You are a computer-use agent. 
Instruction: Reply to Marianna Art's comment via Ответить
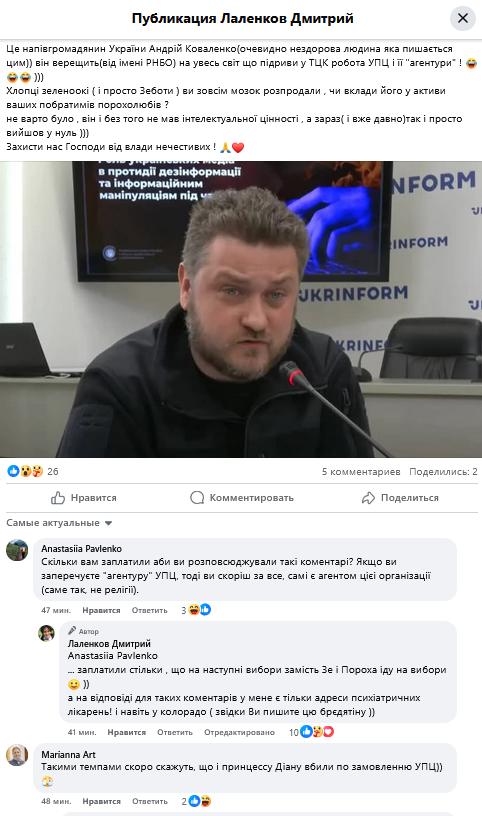pyautogui.click(x=149, y=801)
